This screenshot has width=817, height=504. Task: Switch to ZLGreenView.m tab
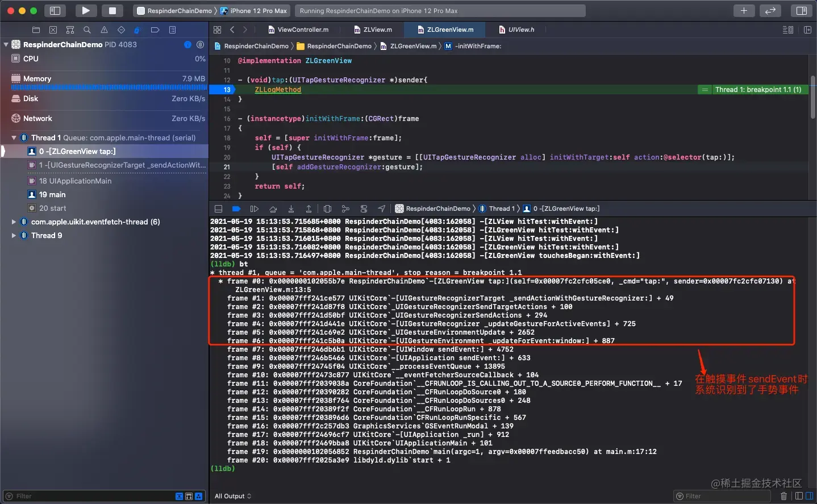pos(445,30)
